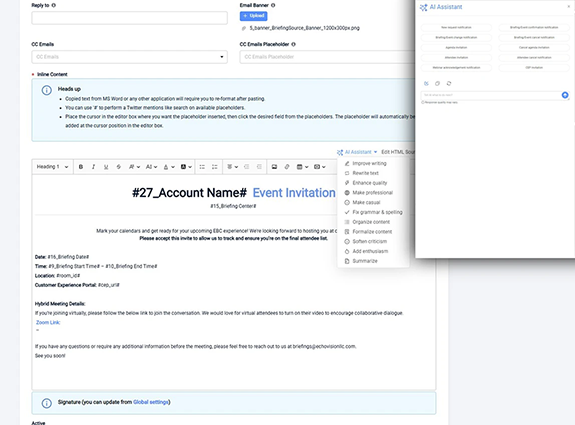Click the Upload banner button

(253, 16)
